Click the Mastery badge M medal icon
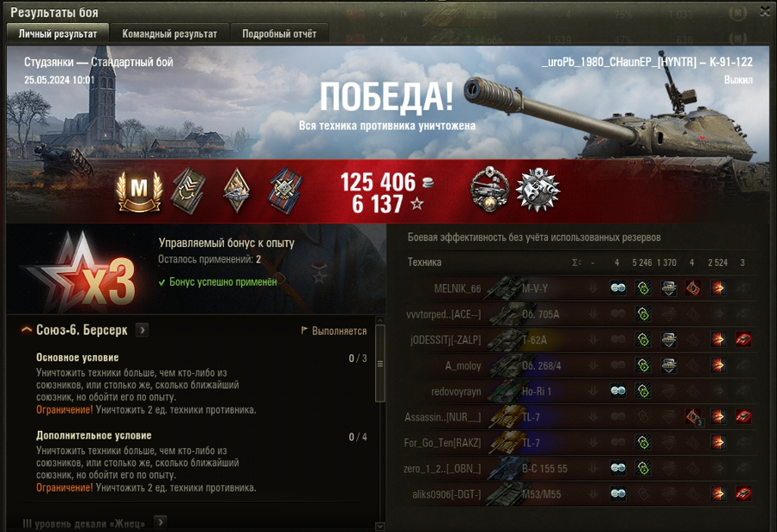777x532 pixels. (139, 191)
